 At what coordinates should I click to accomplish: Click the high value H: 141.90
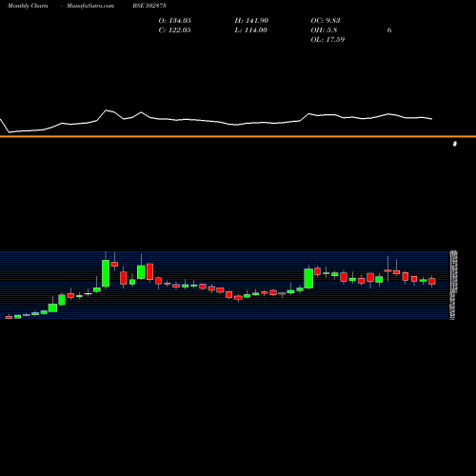pyautogui.click(x=251, y=21)
